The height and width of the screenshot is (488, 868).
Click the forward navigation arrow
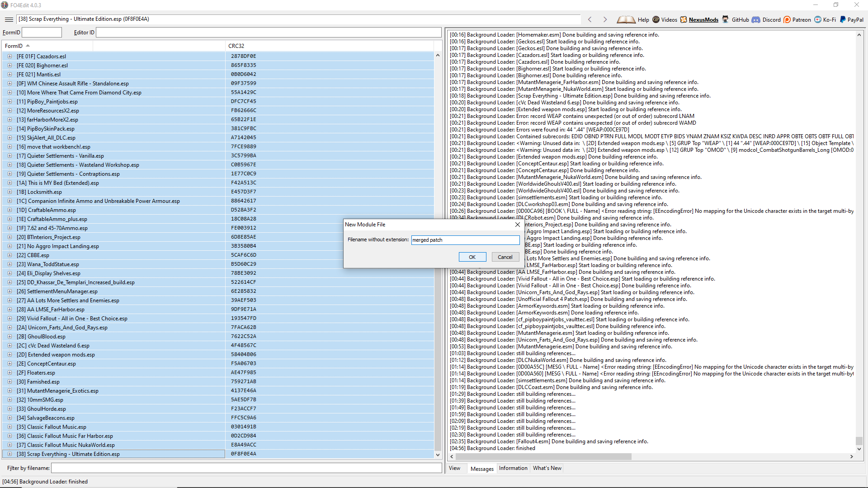point(605,19)
